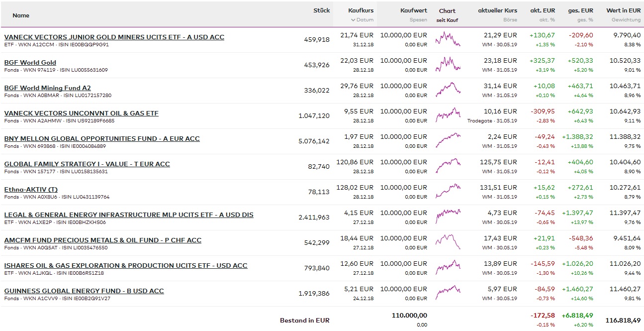Open VANECK VECTORS UNCONVNT OIL & GAS ETF link

pyautogui.click(x=81, y=113)
